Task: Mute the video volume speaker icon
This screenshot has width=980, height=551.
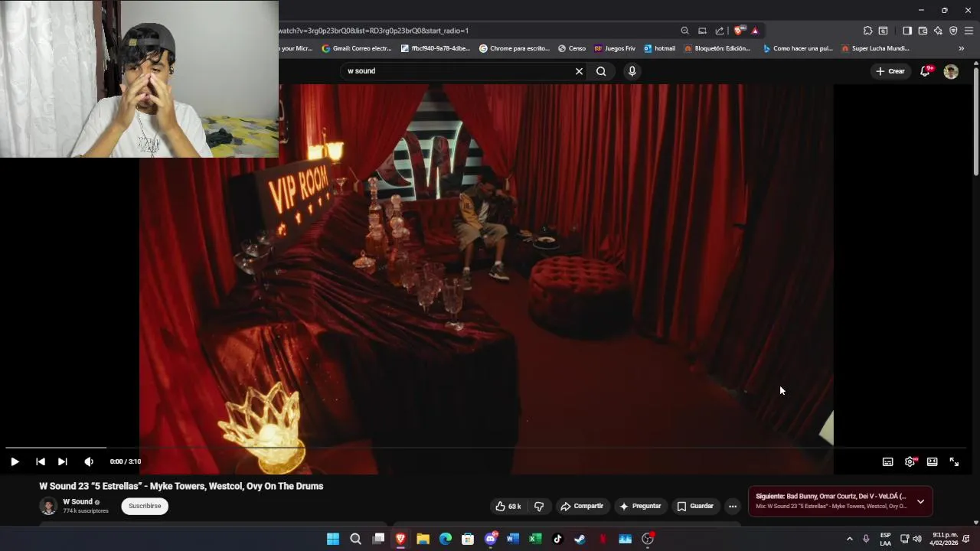Action: (x=89, y=461)
